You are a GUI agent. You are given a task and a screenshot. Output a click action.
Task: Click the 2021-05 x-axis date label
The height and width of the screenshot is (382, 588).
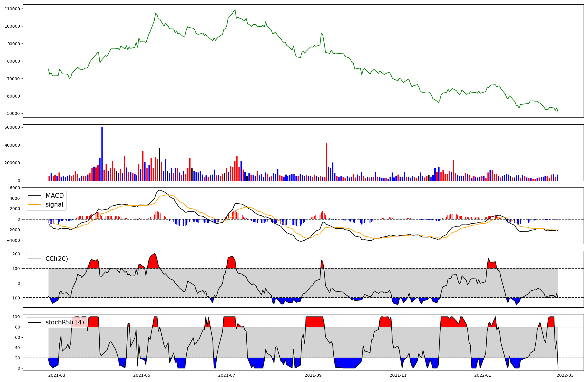click(142, 375)
